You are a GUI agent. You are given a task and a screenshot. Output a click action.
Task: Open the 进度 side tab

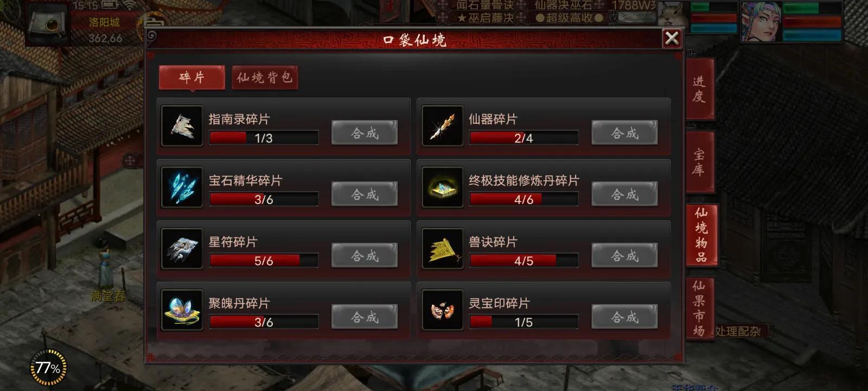click(700, 89)
